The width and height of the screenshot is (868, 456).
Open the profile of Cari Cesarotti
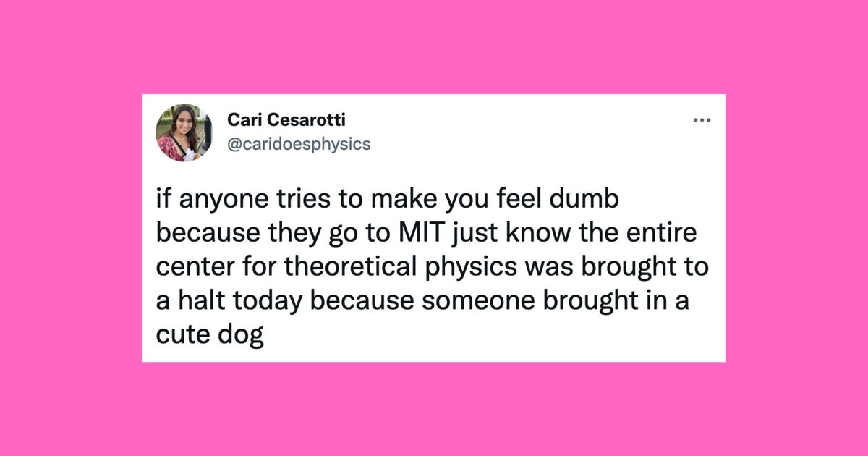[x=284, y=119]
